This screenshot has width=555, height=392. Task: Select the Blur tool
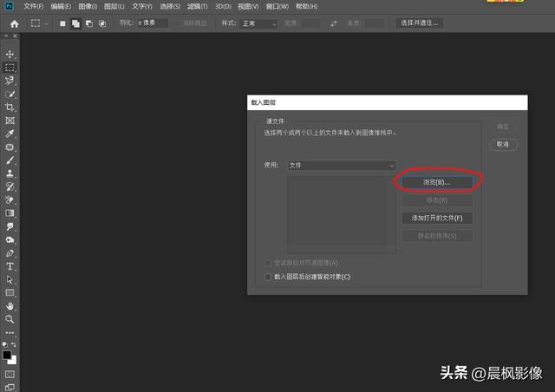(x=10, y=226)
